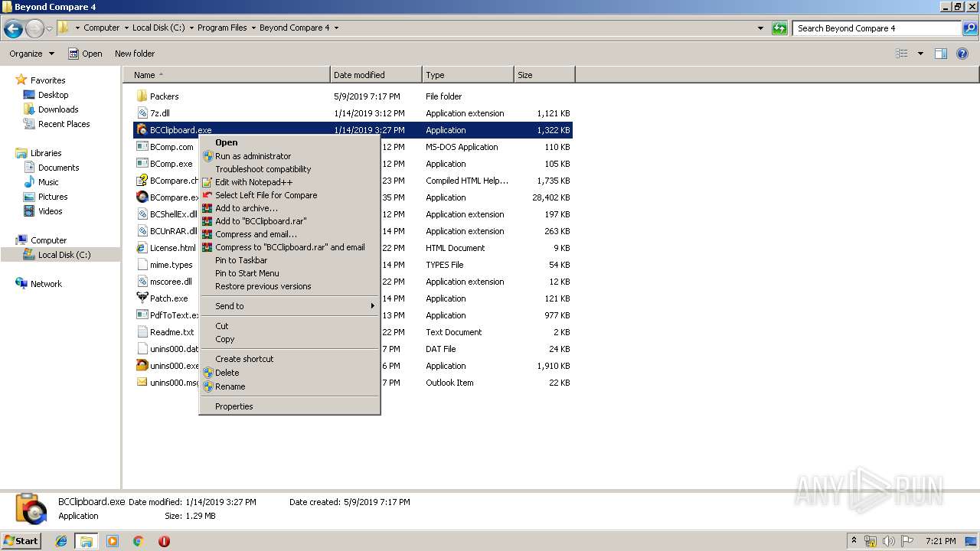Click in the Search Beyond Compare 4 field
Screen dimensions: 980x551
tap(877, 28)
